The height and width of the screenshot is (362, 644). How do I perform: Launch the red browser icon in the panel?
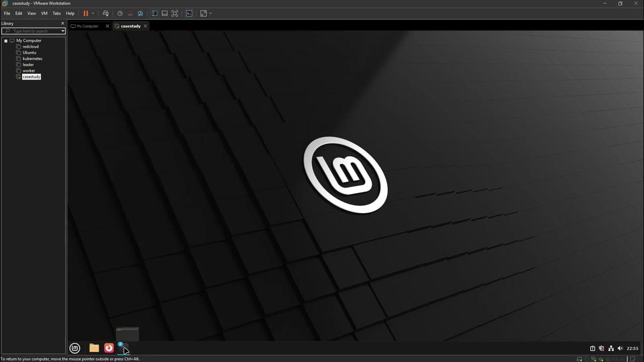coord(109,348)
